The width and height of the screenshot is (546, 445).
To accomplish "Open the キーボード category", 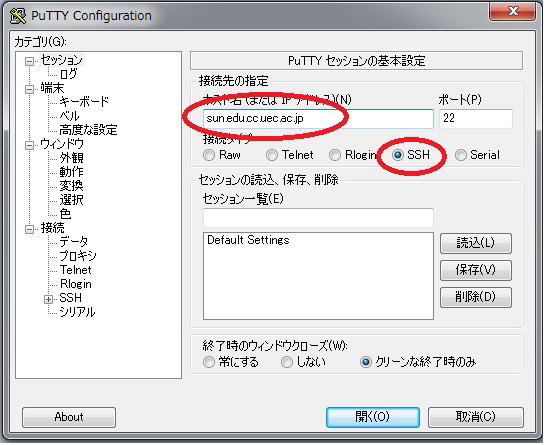I will (84, 102).
